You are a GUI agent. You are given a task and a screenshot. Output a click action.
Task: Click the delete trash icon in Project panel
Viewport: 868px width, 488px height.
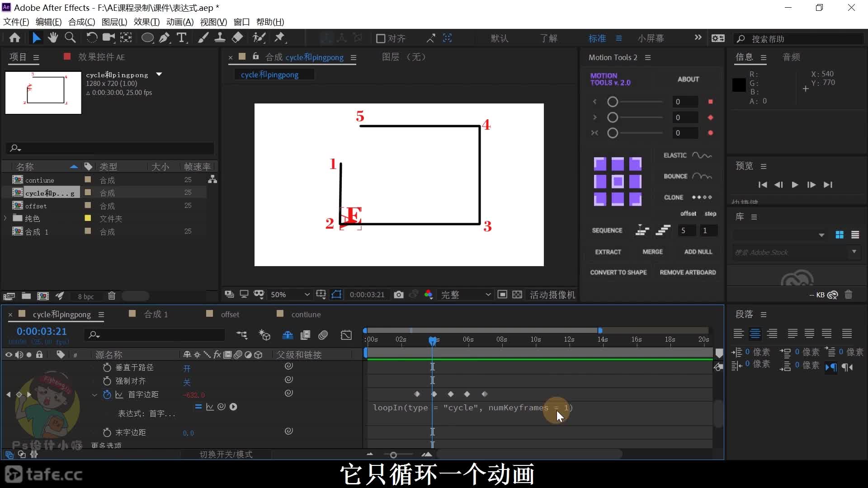112,296
